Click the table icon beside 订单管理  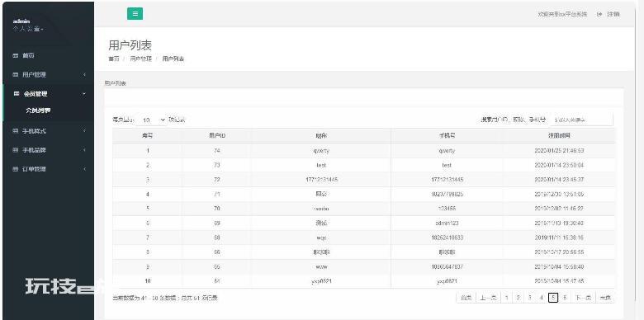pyautogui.click(x=16, y=168)
